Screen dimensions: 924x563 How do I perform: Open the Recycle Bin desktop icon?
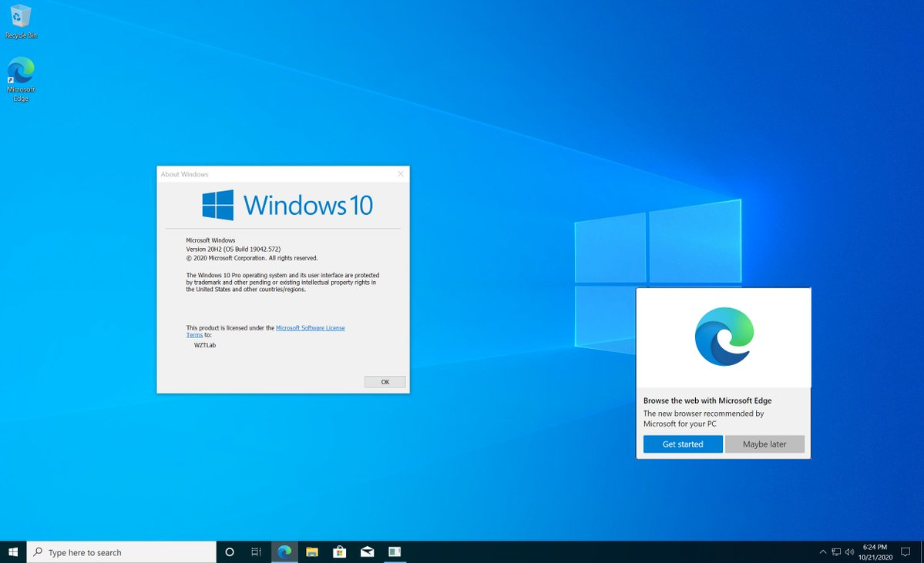[21, 22]
